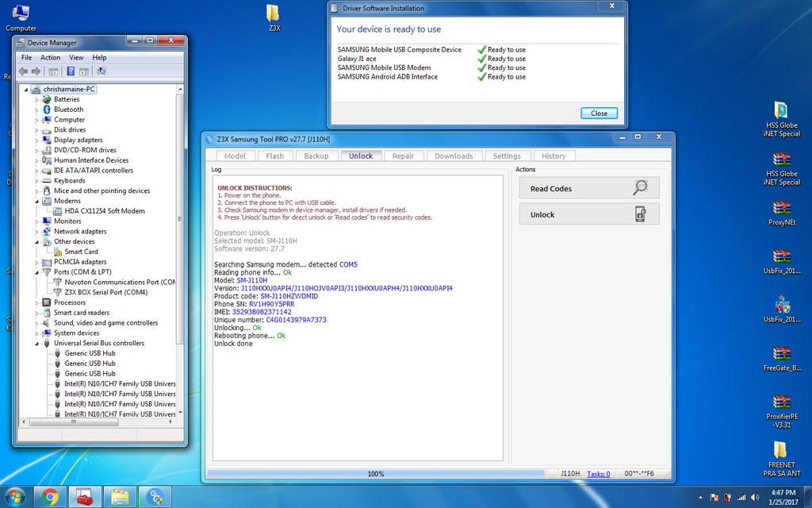Select "Unlock done" log line
This screenshot has height=508, width=812.
tap(233, 344)
